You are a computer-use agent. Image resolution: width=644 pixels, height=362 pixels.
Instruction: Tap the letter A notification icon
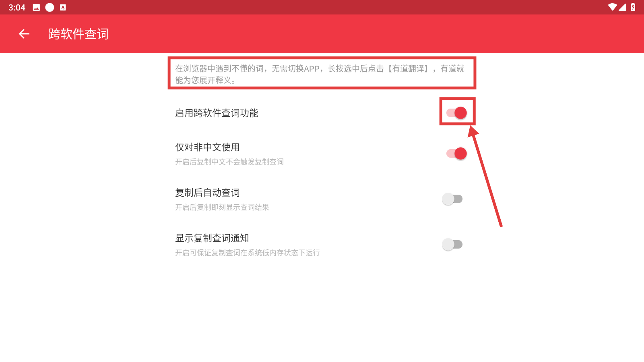pyautogui.click(x=63, y=7)
